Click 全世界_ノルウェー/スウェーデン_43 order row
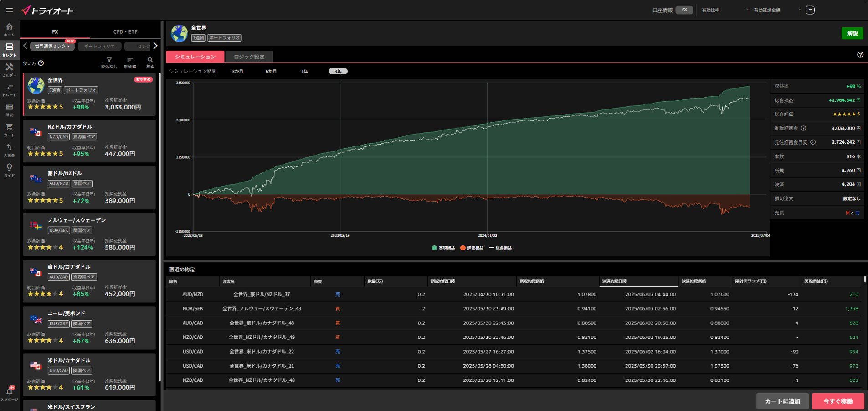The width and height of the screenshot is (868, 411). point(514,309)
